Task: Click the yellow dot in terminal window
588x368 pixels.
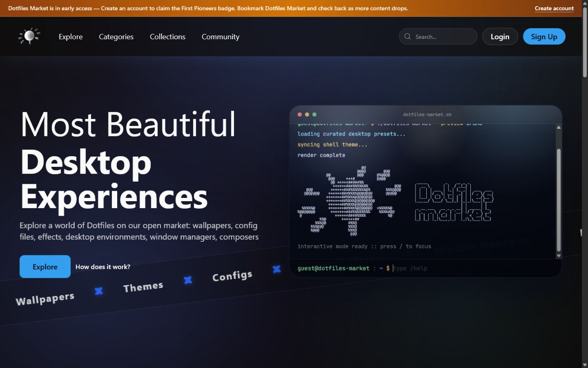Action: click(x=307, y=114)
